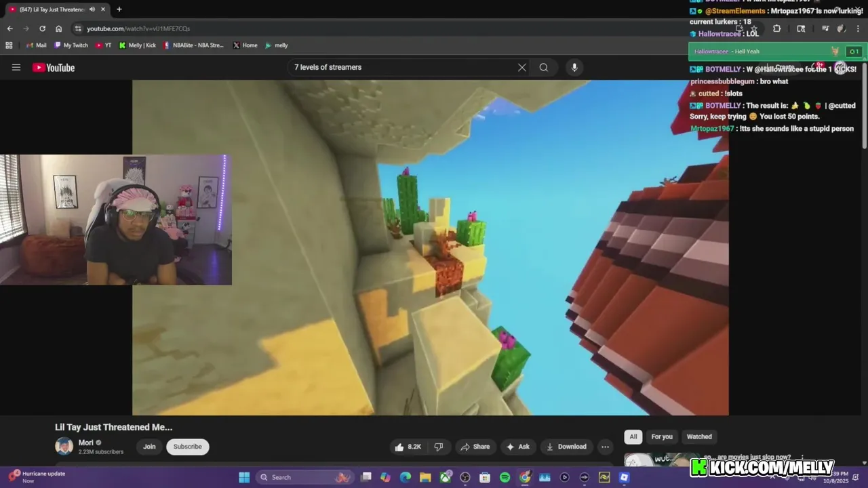Click the Join membership button
Screen dimensions: 868x488
pos(149,447)
